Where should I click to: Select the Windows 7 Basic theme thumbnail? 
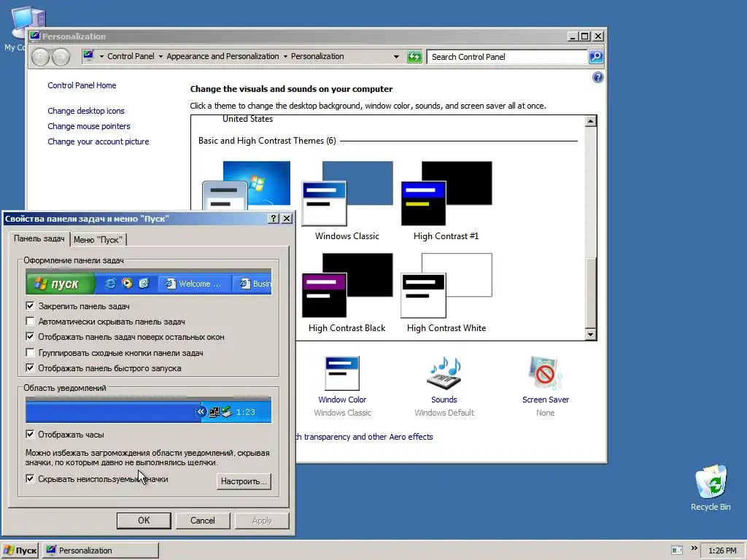click(x=247, y=186)
